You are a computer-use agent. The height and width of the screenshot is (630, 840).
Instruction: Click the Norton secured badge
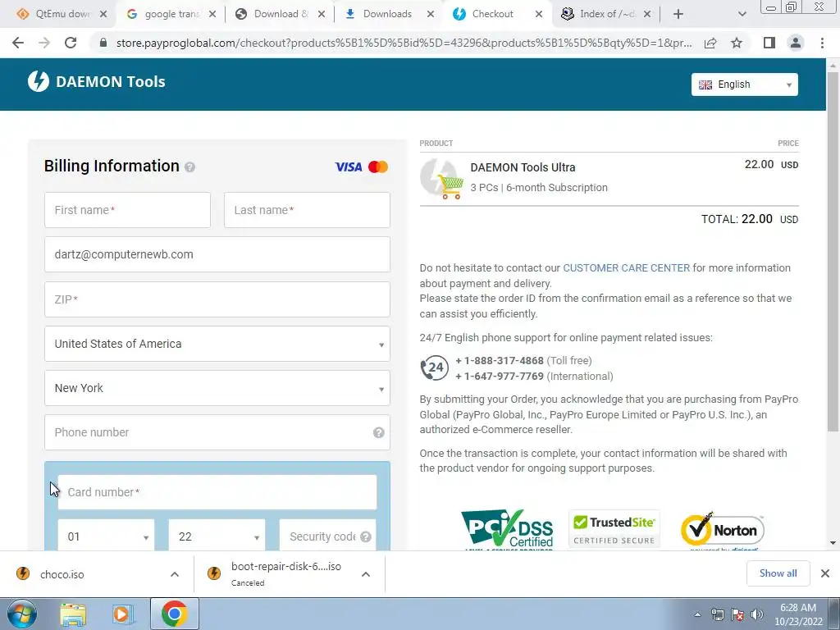point(722,531)
